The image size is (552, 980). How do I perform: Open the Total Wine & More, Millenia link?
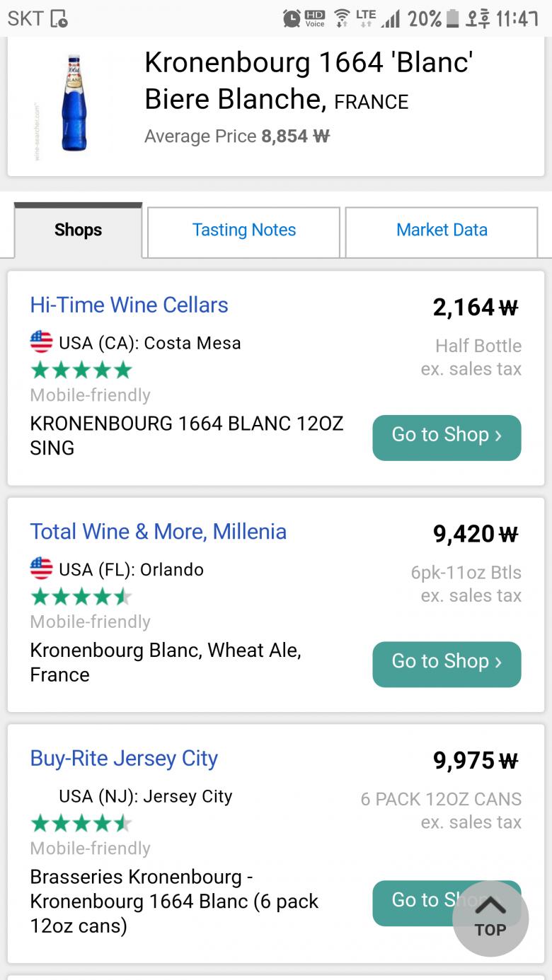pos(158,532)
